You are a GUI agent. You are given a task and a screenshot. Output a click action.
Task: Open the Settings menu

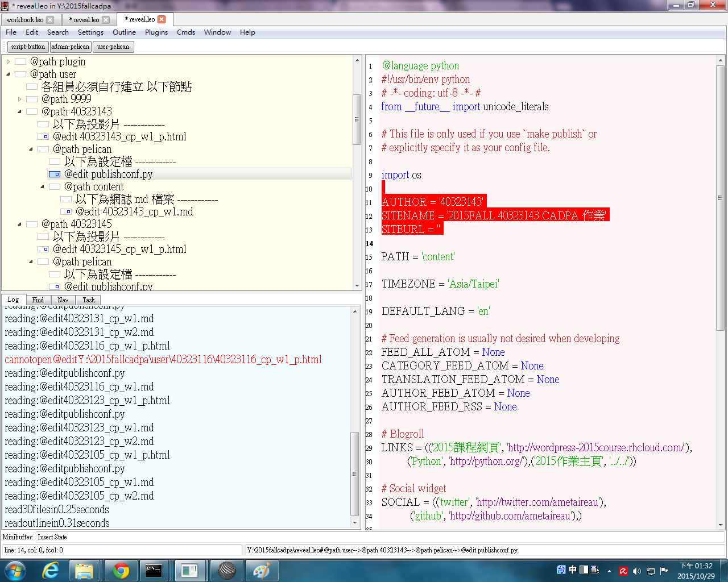(x=91, y=32)
